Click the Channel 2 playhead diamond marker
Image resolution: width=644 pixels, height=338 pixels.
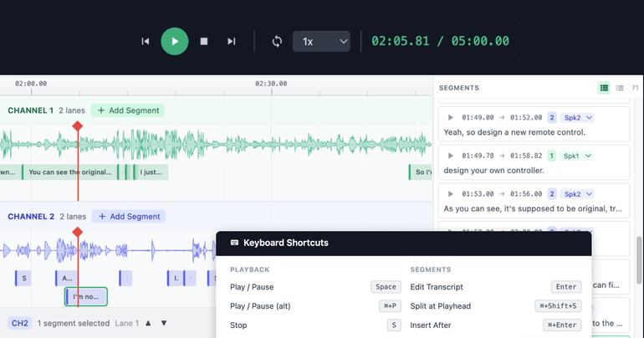(x=78, y=232)
